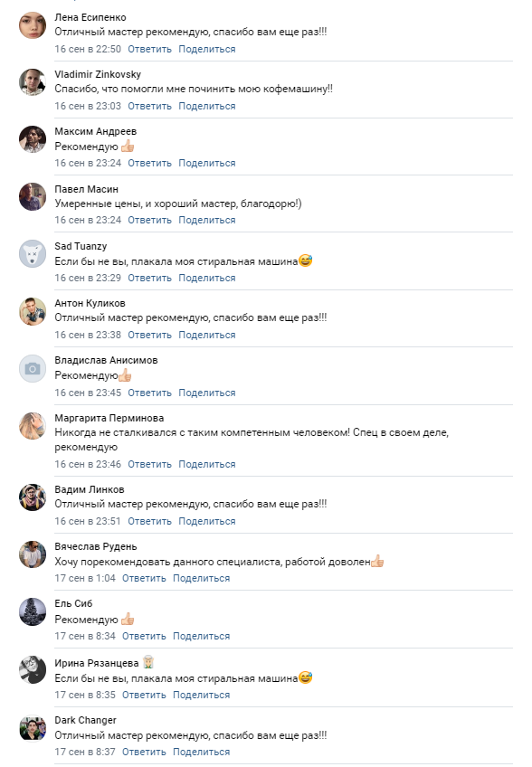Open Максим Андреев's avatar photo
Viewport: 532px width, 767px height.
point(33,139)
